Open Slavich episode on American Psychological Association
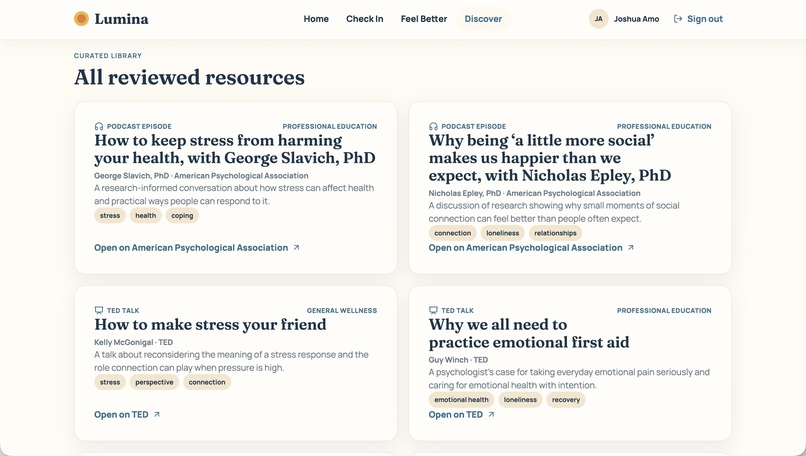Viewport: 806px width, 456px height. point(197,248)
